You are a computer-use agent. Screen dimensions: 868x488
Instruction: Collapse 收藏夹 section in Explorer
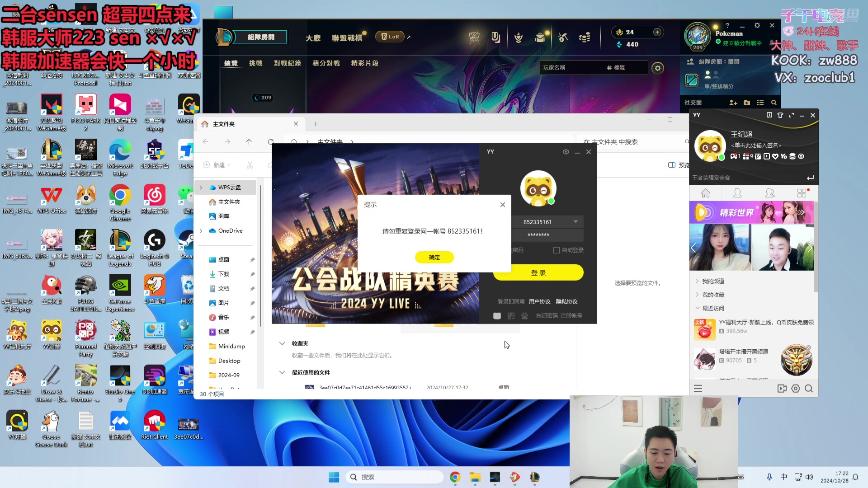tap(282, 343)
